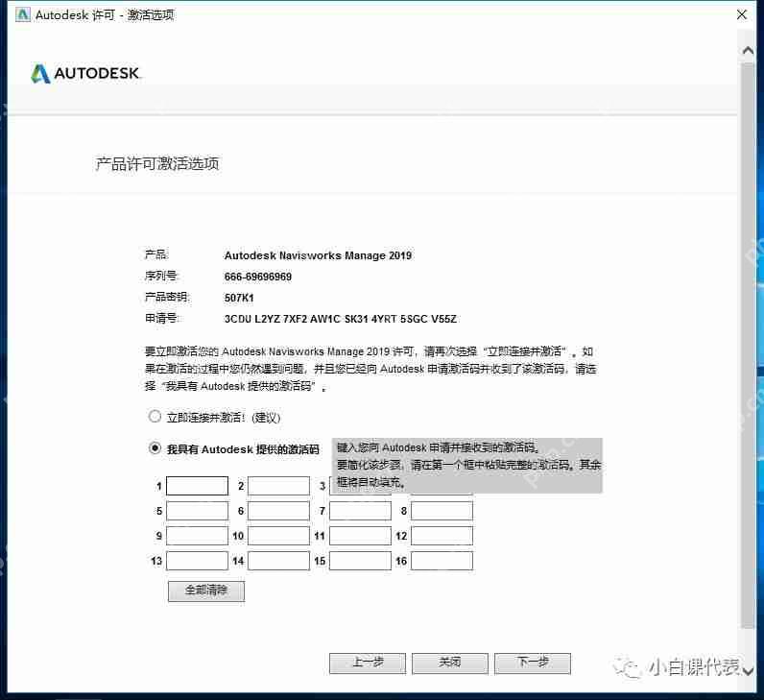Click activation code field 12

click(442, 536)
